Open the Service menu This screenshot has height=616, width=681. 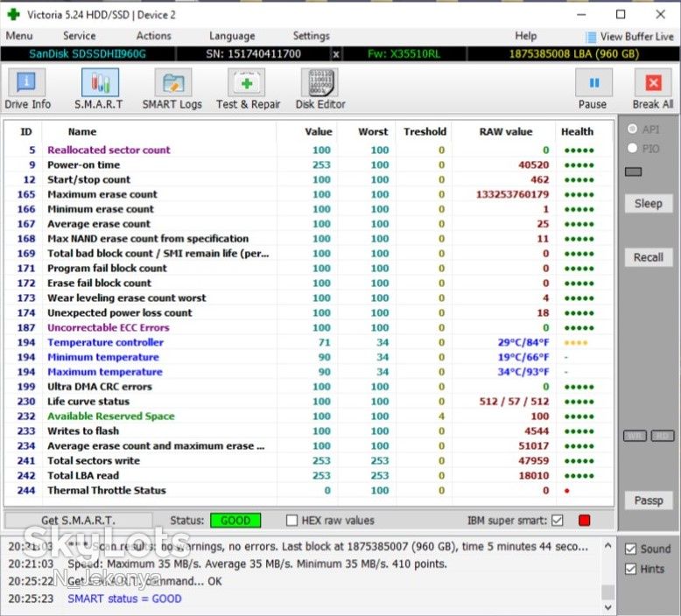point(80,36)
